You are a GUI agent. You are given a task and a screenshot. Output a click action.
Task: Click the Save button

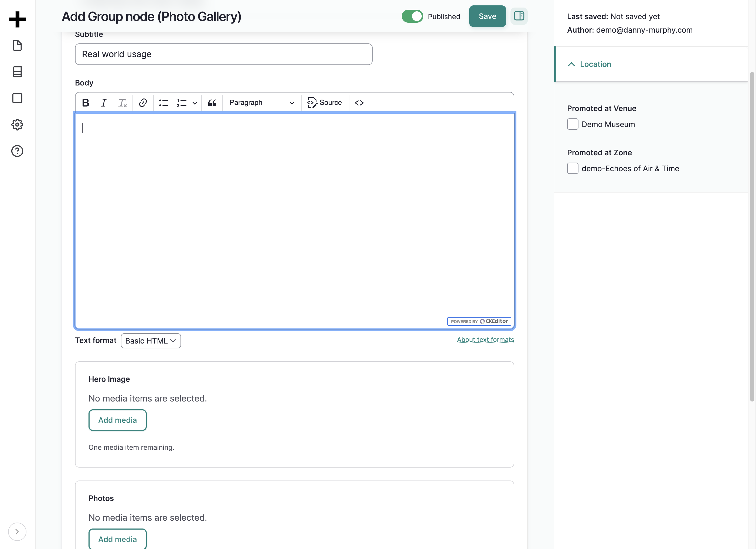[487, 16]
